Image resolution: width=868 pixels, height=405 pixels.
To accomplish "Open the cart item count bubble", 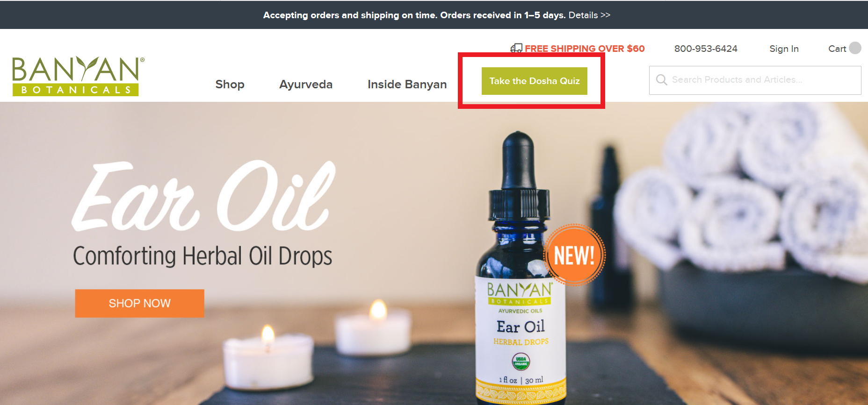I will [x=855, y=48].
